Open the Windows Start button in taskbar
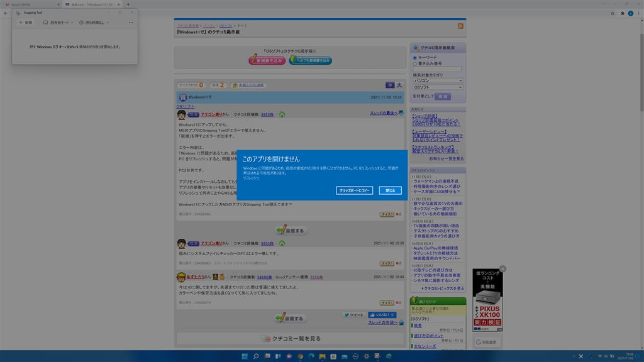Image resolution: width=644 pixels, height=362 pixels. [245, 356]
